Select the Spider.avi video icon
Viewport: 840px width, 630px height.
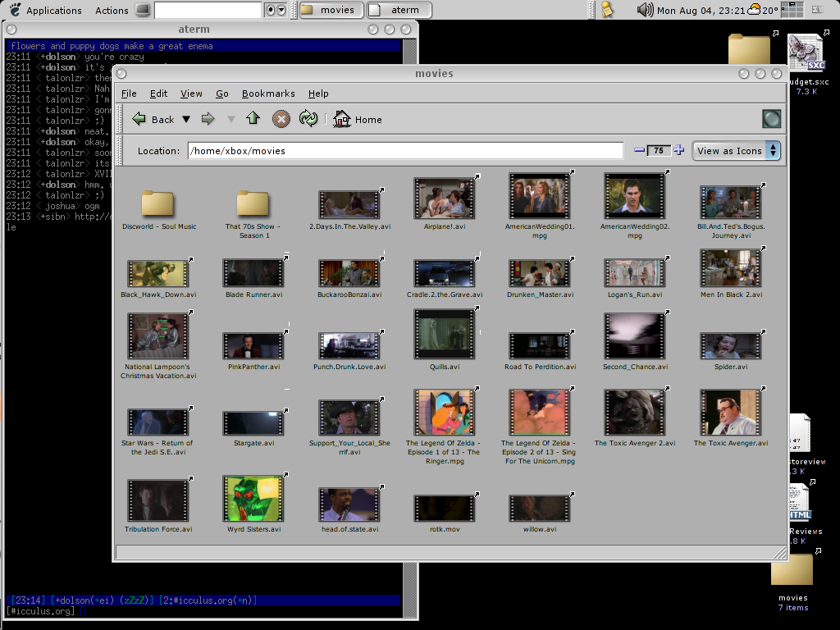tap(731, 345)
